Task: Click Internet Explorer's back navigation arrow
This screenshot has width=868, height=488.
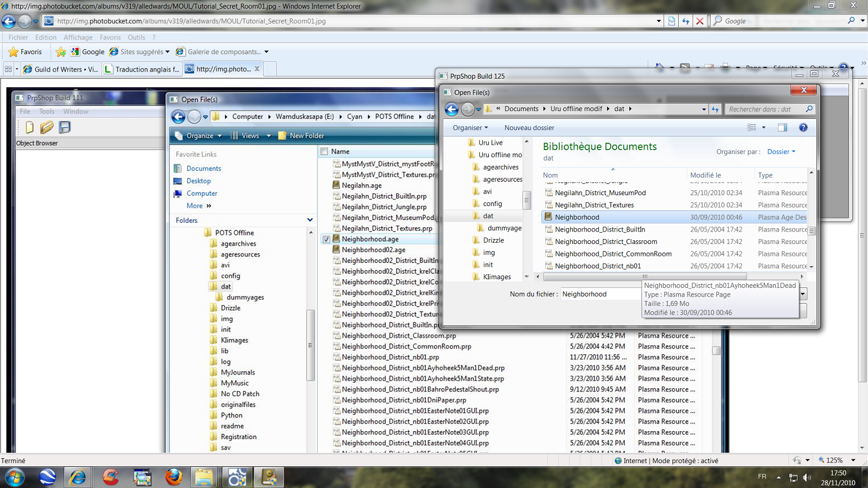Action: pyautogui.click(x=9, y=21)
